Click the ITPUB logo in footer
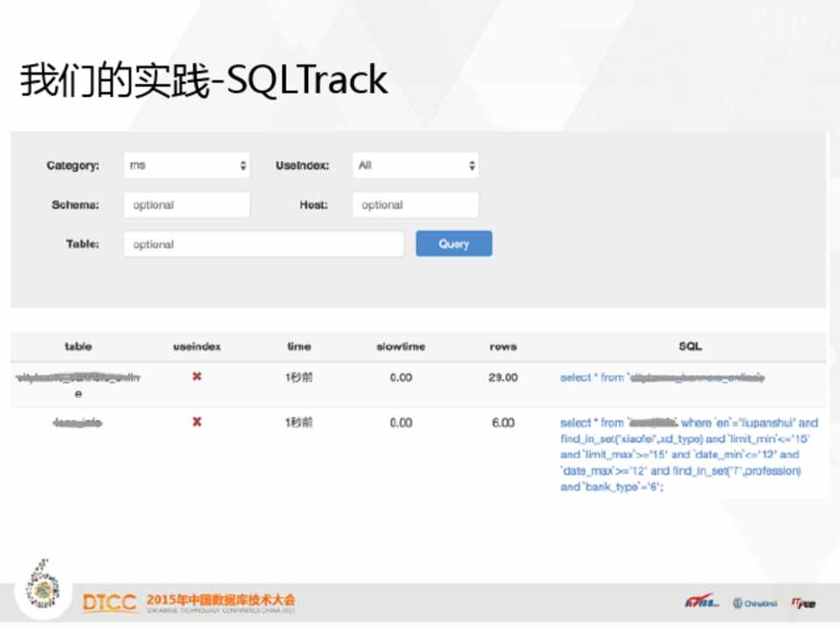 pos(804,603)
